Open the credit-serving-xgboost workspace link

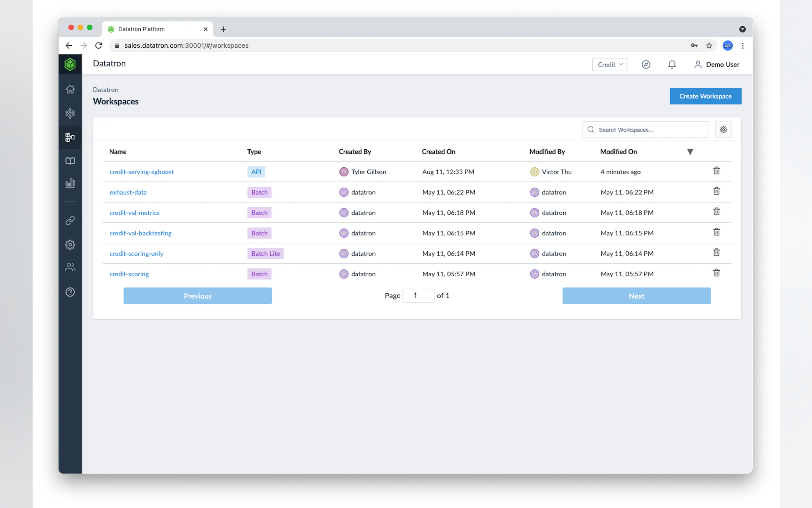click(x=141, y=172)
